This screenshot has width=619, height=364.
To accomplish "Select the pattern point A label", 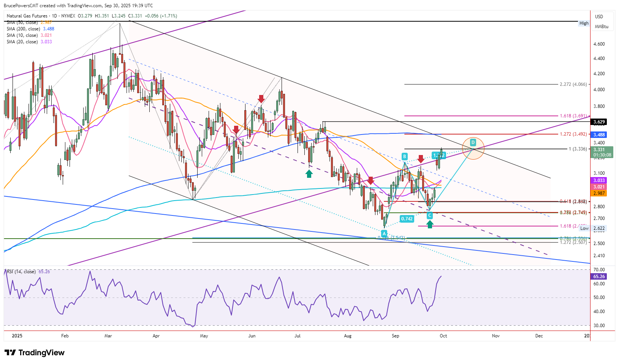I will click(384, 233).
